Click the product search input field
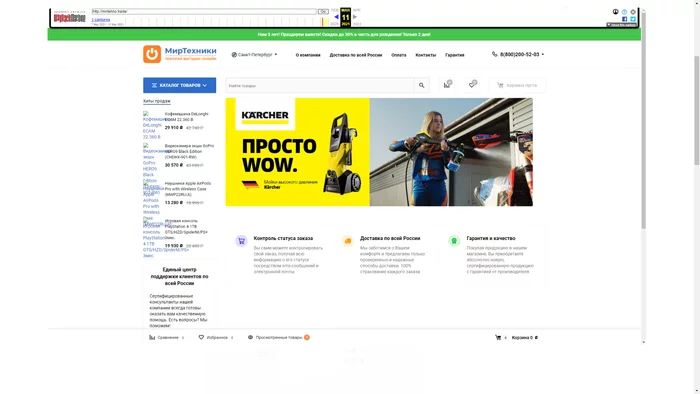700x394 pixels. (x=320, y=85)
